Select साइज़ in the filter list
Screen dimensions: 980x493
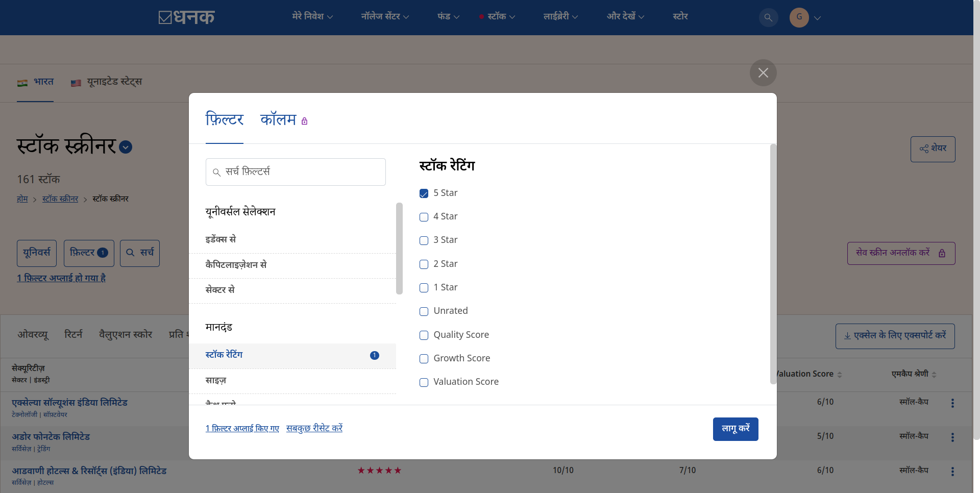click(216, 381)
